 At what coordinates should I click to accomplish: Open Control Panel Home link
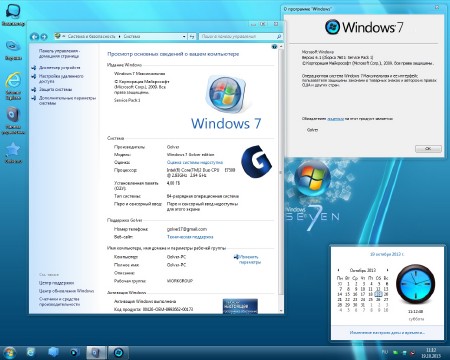tap(59, 53)
